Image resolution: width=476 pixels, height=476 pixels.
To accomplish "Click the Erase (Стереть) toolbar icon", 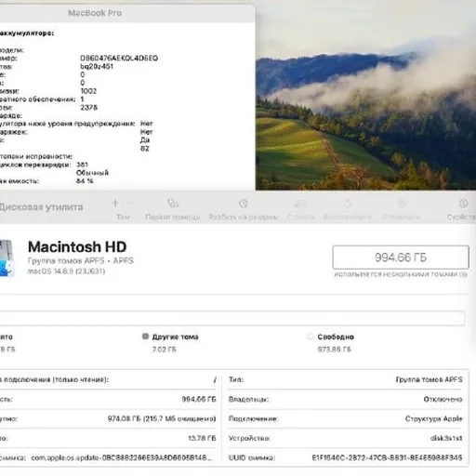I will pyautogui.click(x=300, y=204).
